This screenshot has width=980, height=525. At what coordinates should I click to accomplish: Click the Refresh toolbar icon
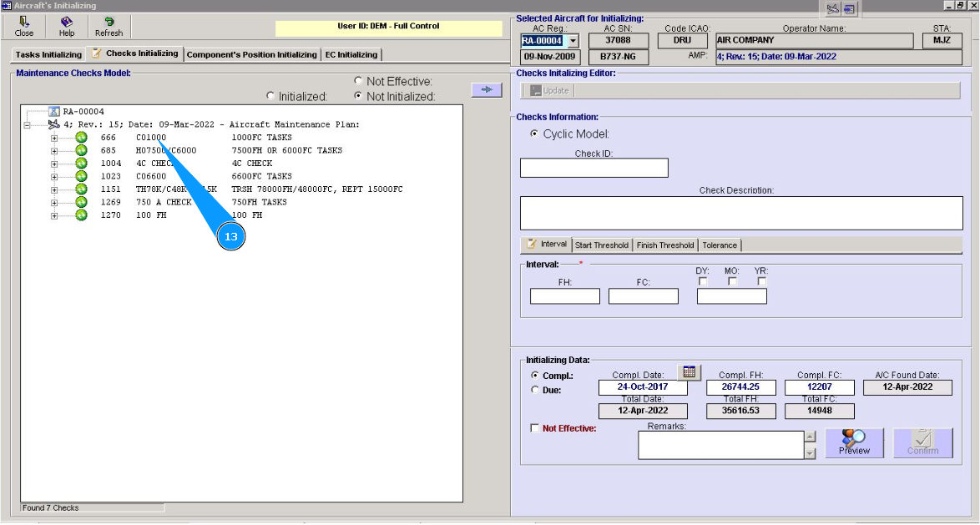coord(109,26)
